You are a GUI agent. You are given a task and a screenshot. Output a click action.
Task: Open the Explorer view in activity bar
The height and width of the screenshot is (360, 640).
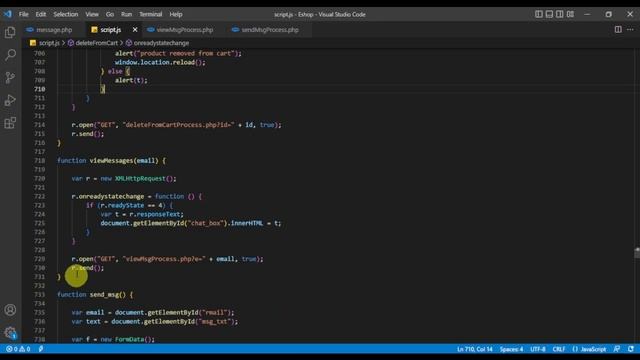[10, 32]
